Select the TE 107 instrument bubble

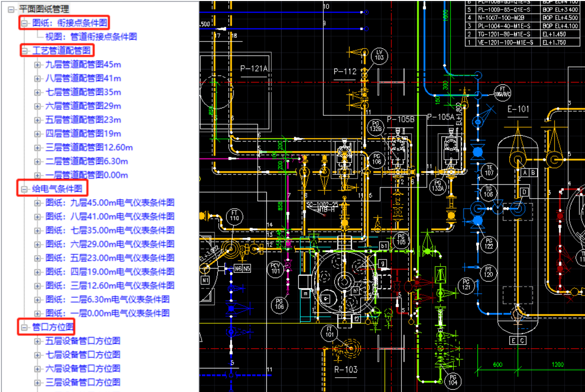click(x=489, y=170)
